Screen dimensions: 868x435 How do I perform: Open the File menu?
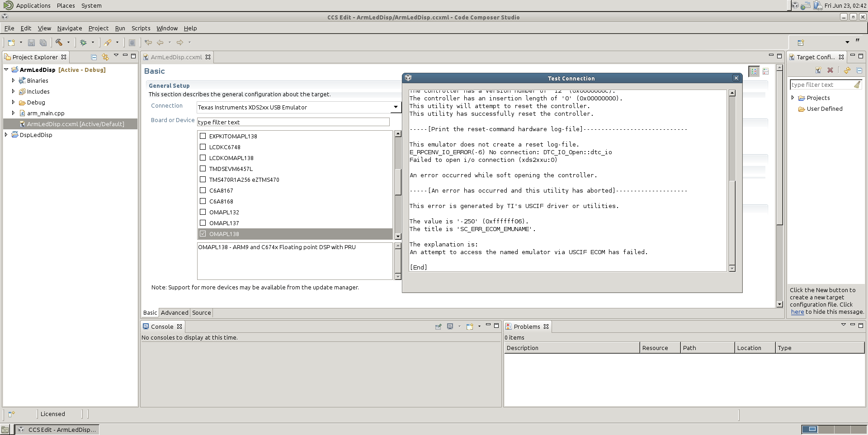[x=9, y=28]
